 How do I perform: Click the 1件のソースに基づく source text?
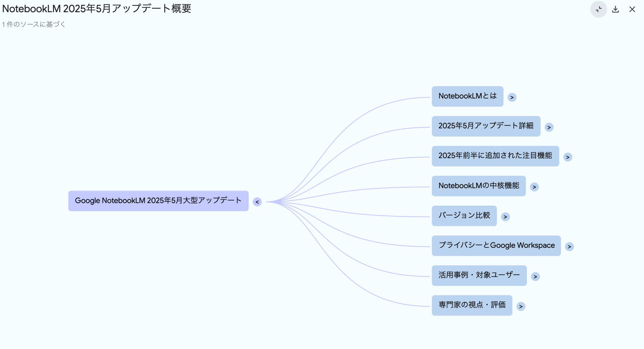coord(34,24)
